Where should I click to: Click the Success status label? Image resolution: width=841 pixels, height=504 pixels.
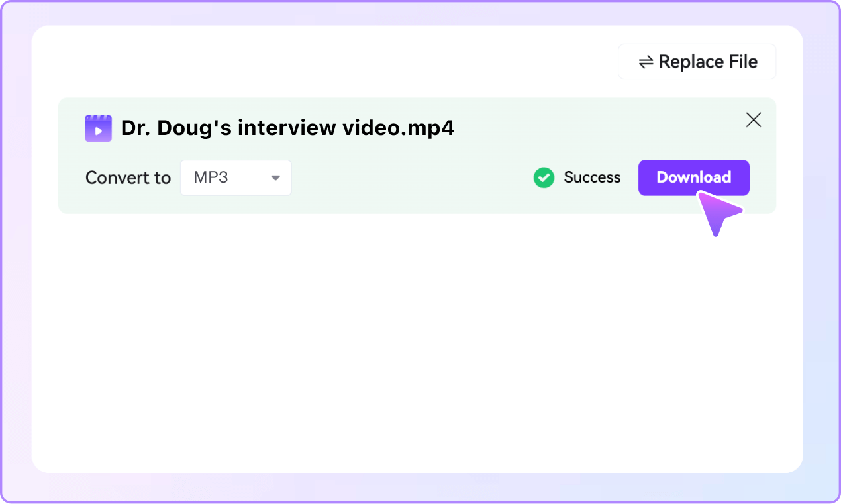pyautogui.click(x=592, y=177)
